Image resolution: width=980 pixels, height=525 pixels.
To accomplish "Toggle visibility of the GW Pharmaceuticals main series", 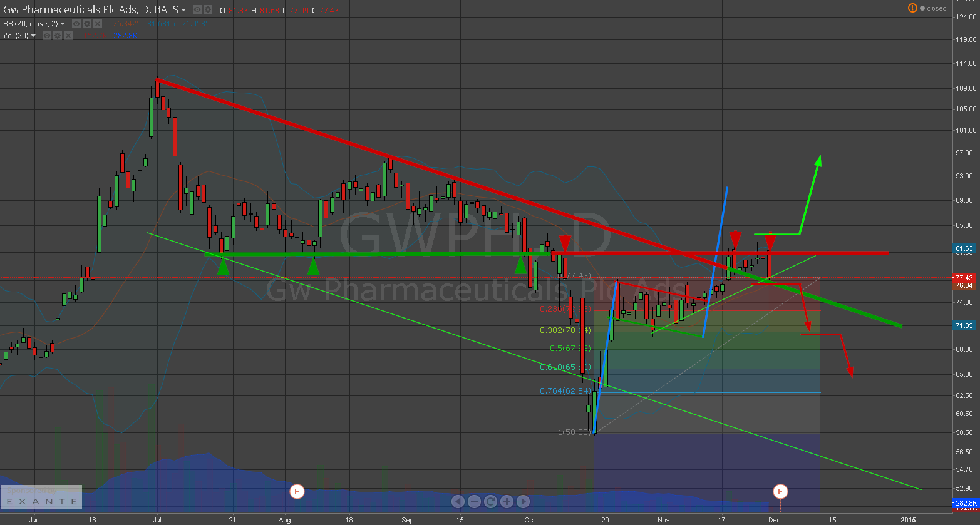I will (197, 9).
